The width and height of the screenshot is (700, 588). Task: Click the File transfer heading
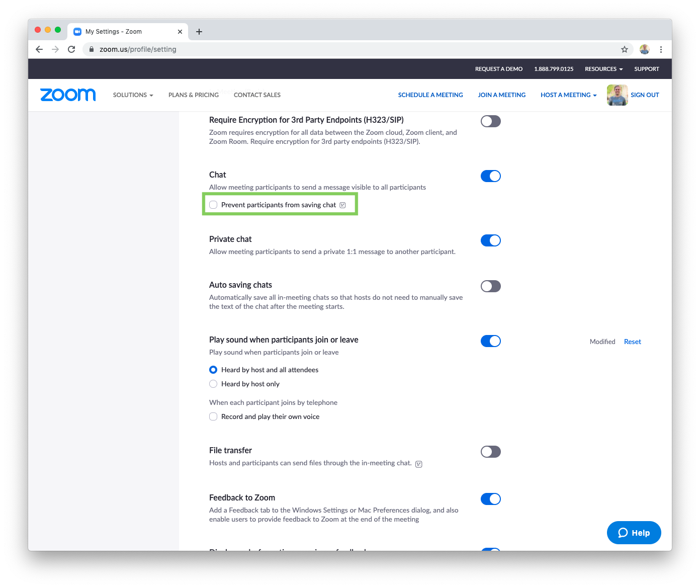click(230, 450)
